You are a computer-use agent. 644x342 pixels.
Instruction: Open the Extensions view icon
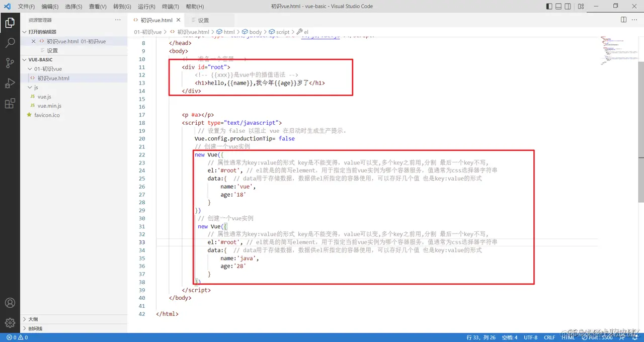point(10,104)
